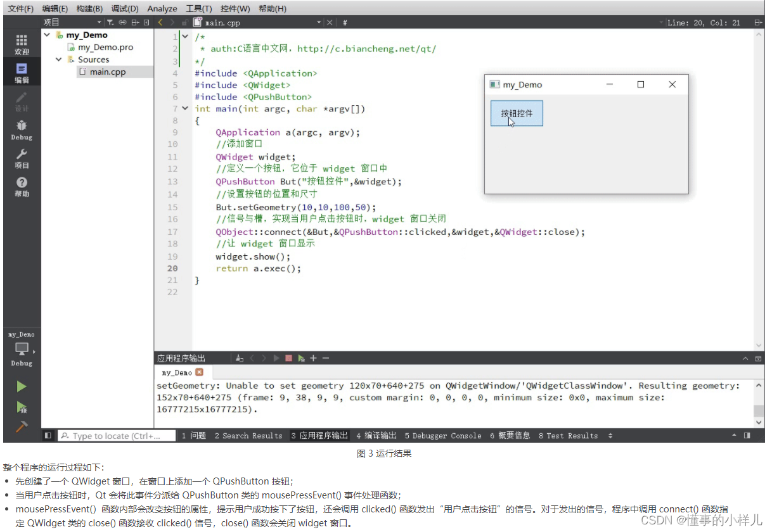Open the 工具(T) menu
The image size is (772, 532).
click(198, 8)
